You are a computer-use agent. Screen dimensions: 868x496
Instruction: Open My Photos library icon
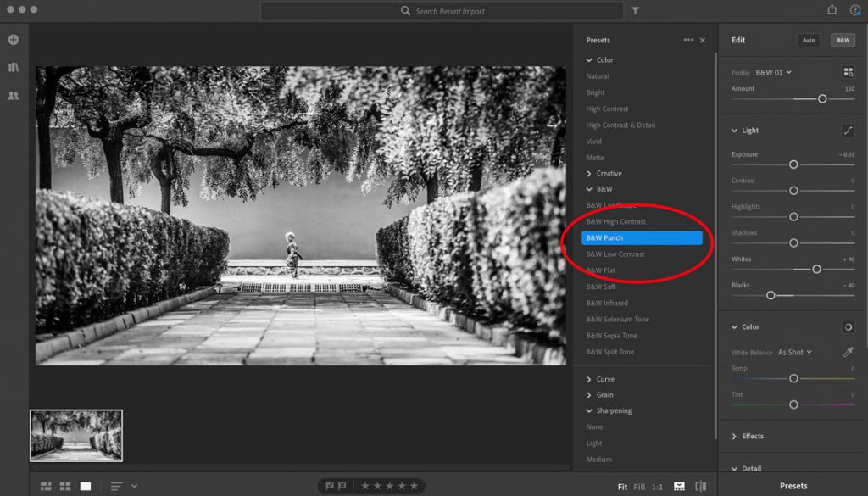[14, 68]
